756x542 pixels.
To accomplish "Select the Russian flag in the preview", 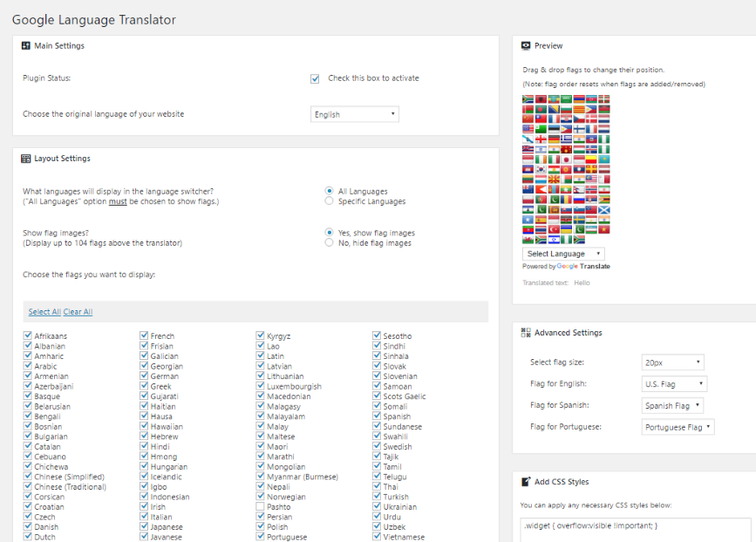I will pyautogui.click(x=579, y=200).
